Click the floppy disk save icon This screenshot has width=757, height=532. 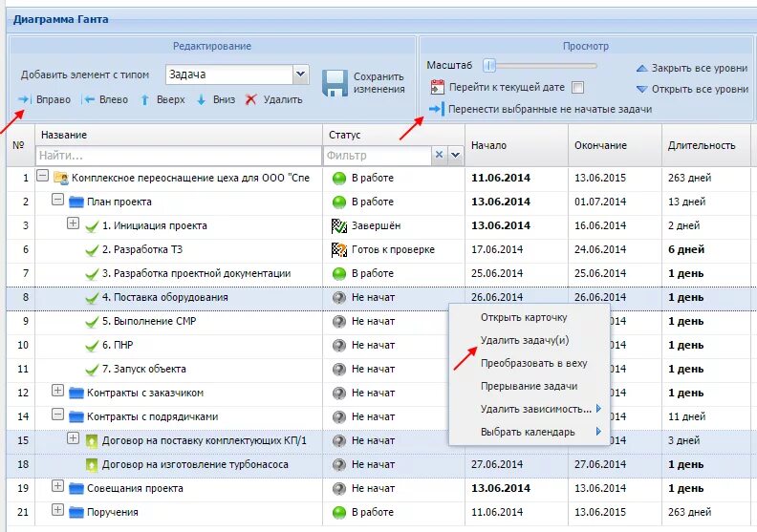pos(335,83)
